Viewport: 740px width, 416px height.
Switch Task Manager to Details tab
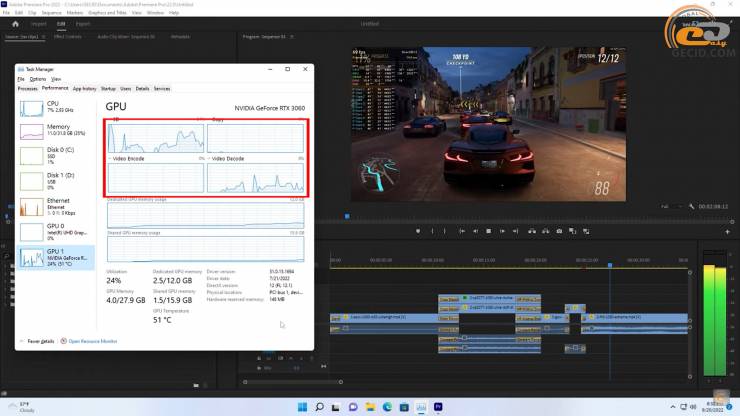click(x=142, y=88)
